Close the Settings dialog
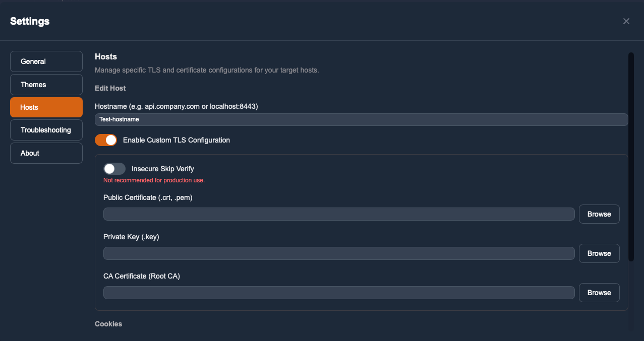 (x=626, y=21)
